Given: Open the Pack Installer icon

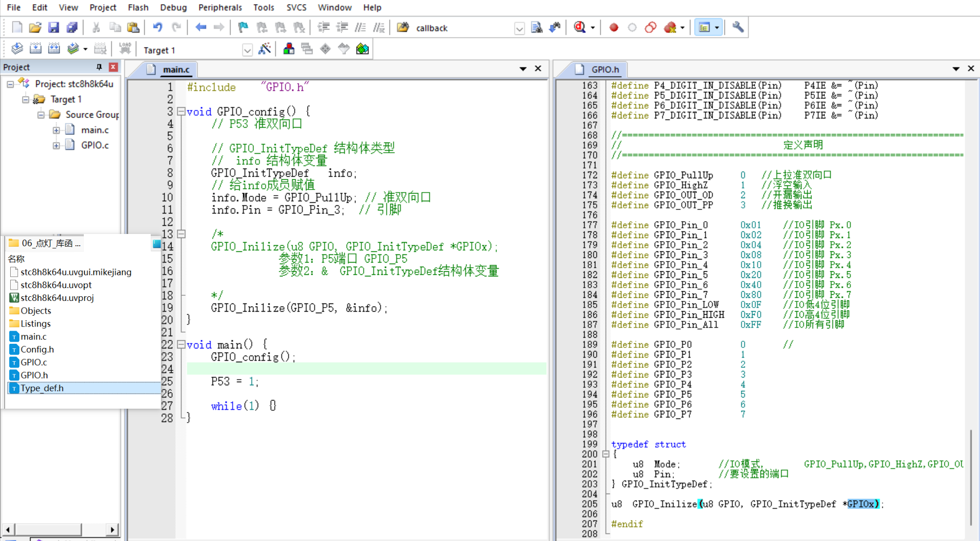Looking at the screenshot, I should coord(362,49).
